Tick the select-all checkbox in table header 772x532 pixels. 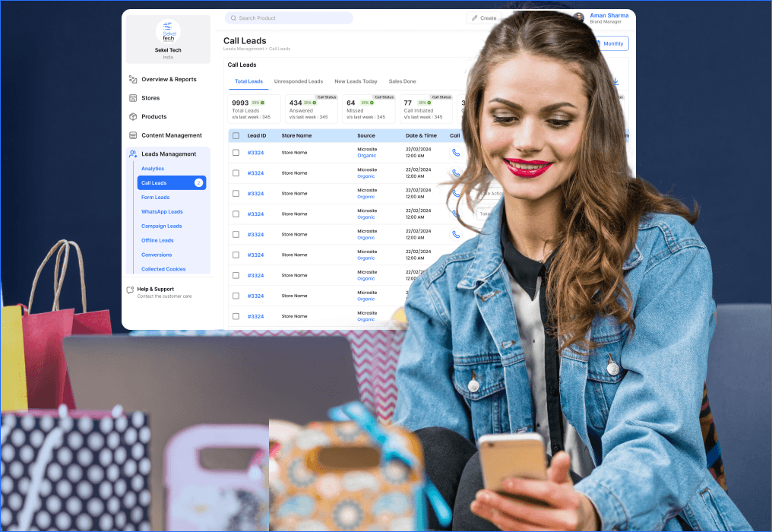[x=236, y=135]
